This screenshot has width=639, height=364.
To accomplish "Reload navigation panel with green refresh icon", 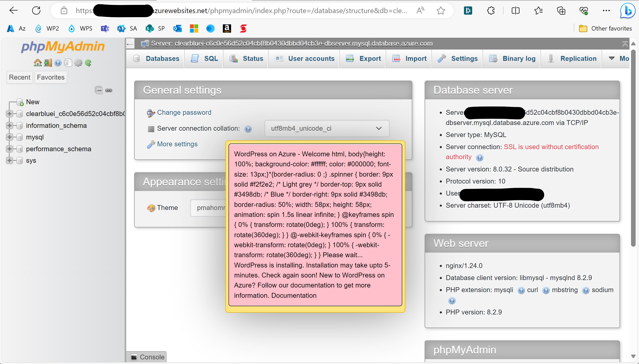I will pyautogui.click(x=88, y=63).
